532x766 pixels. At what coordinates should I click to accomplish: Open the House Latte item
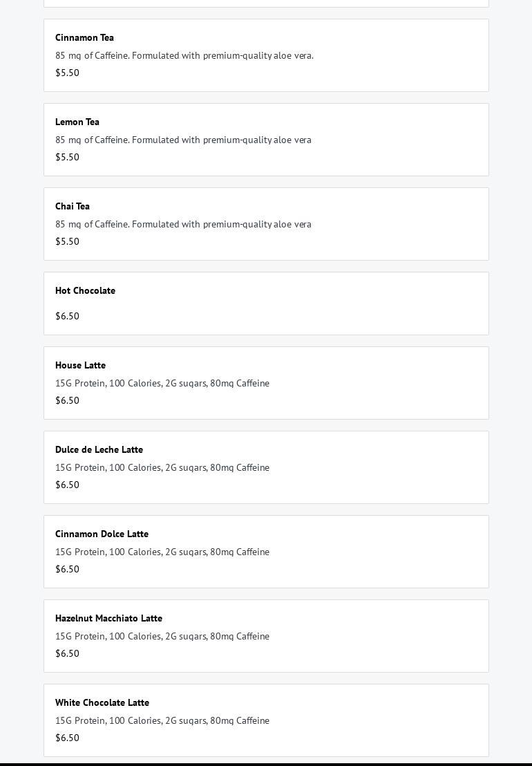pos(80,365)
